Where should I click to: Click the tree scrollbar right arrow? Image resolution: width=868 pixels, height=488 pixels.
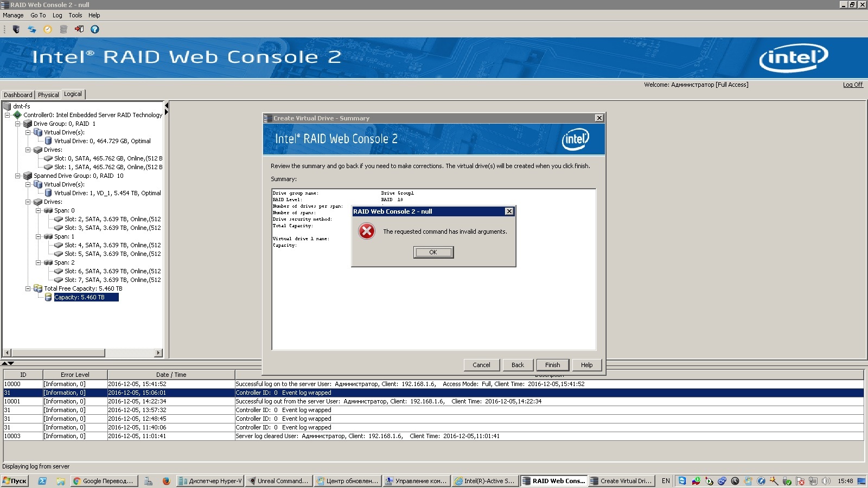point(158,353)
